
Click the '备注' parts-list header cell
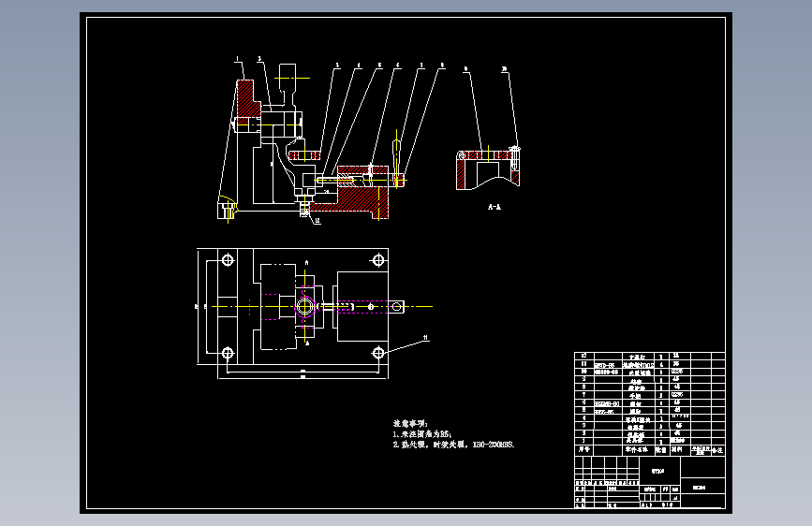717,450
